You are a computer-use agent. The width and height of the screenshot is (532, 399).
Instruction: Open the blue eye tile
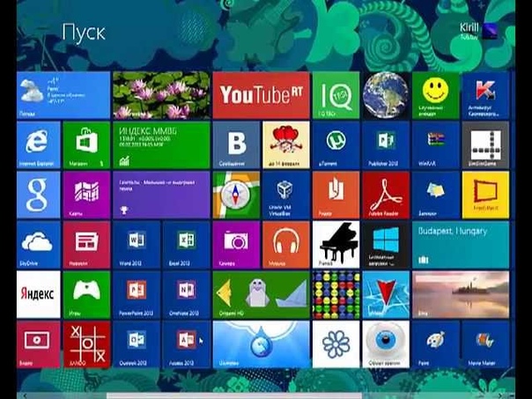coord(386,344)
